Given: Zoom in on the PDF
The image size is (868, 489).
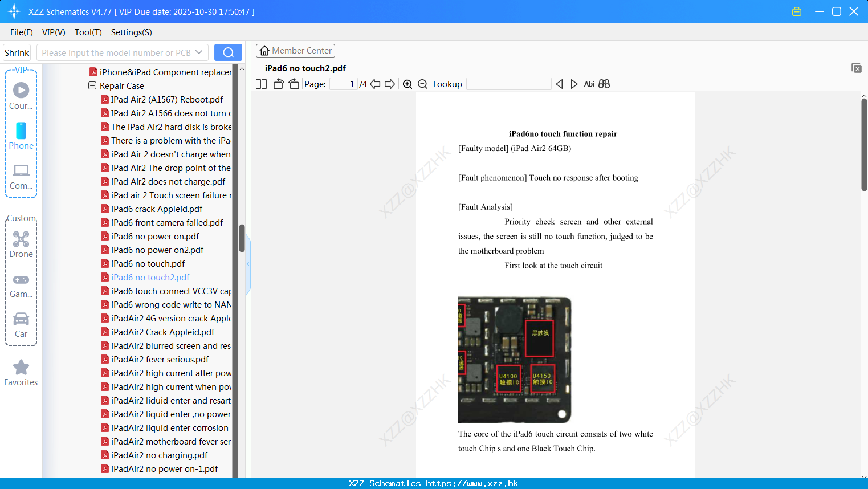Looking at the screenshot, I should point(407,84).
